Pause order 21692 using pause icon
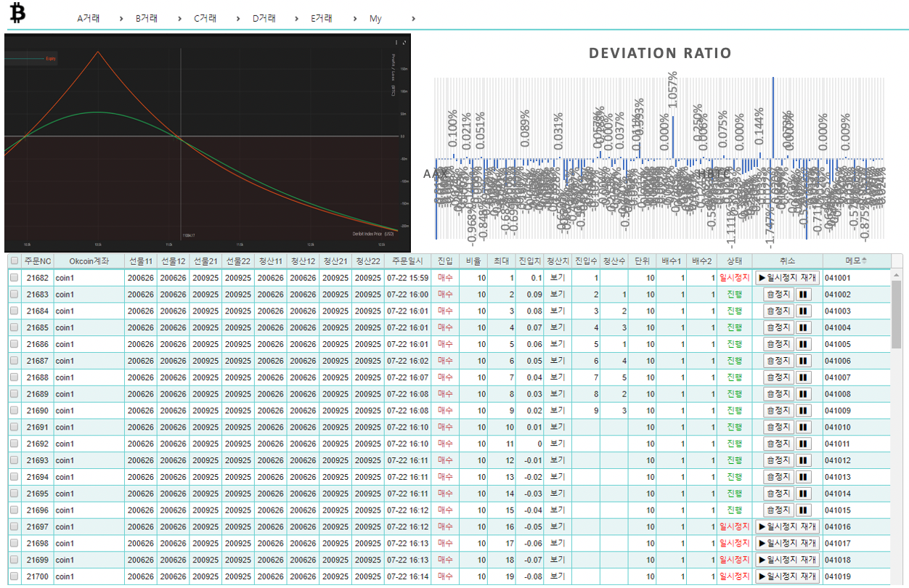 803,444
